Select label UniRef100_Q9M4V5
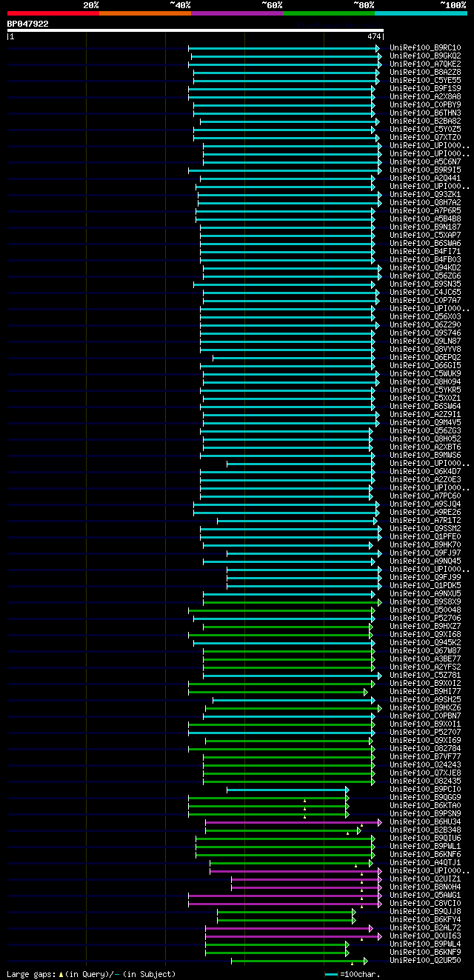Viewport: 474px width, 980px height. point(425,423)
